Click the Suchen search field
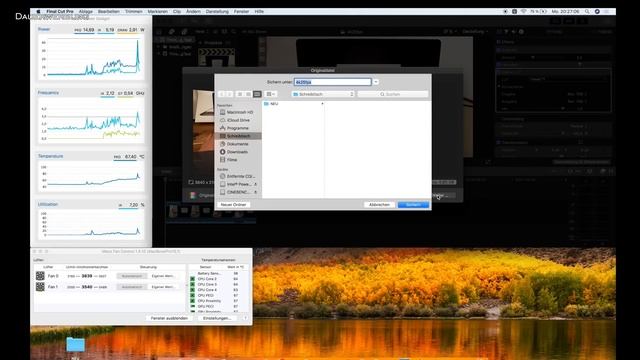 click(x=393, y=94)
